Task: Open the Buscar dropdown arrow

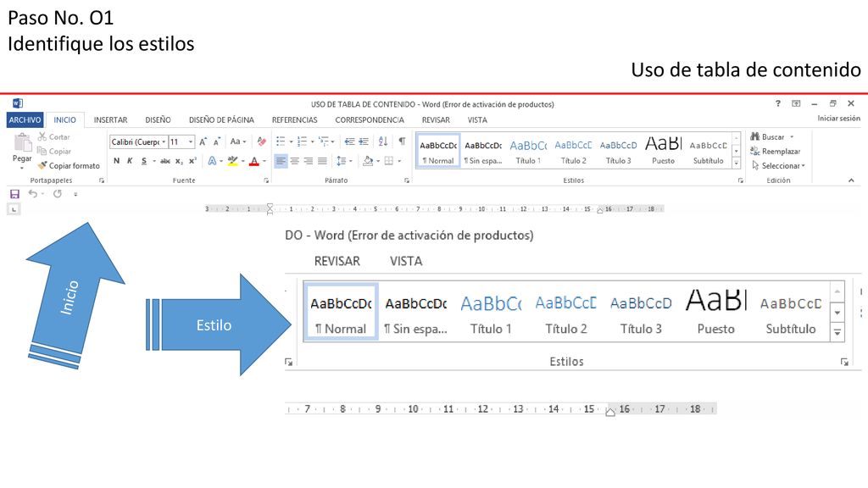Action: (x=792, y=136)
